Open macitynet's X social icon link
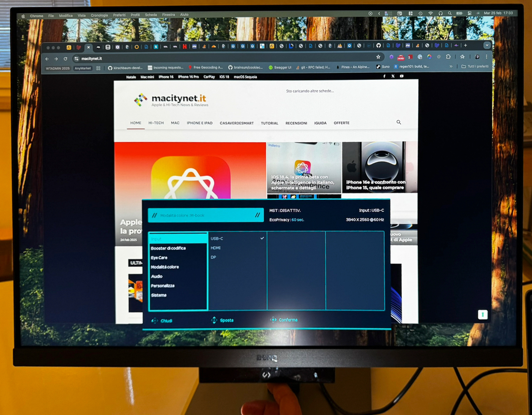532x415 pixels. point(393,76)
